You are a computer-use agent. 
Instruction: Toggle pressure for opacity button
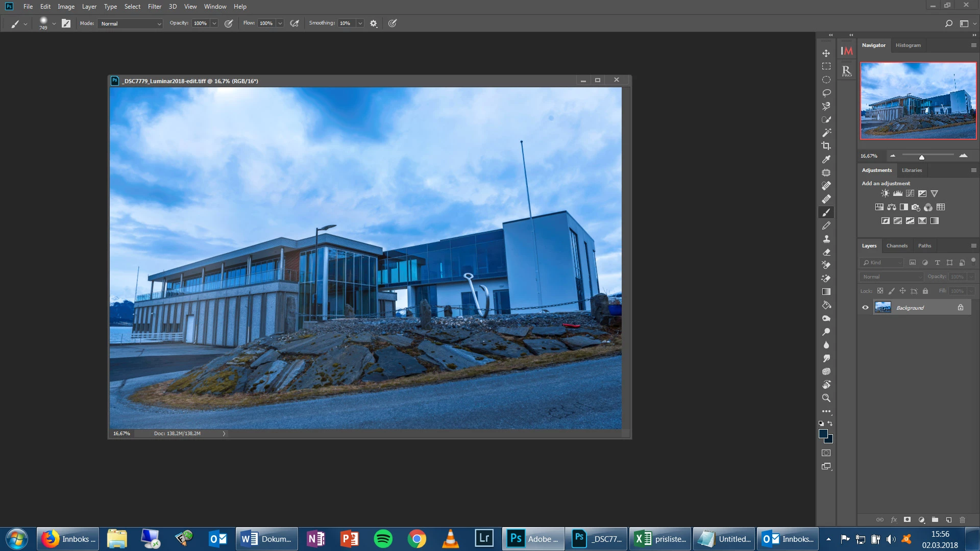click(229, 23)
